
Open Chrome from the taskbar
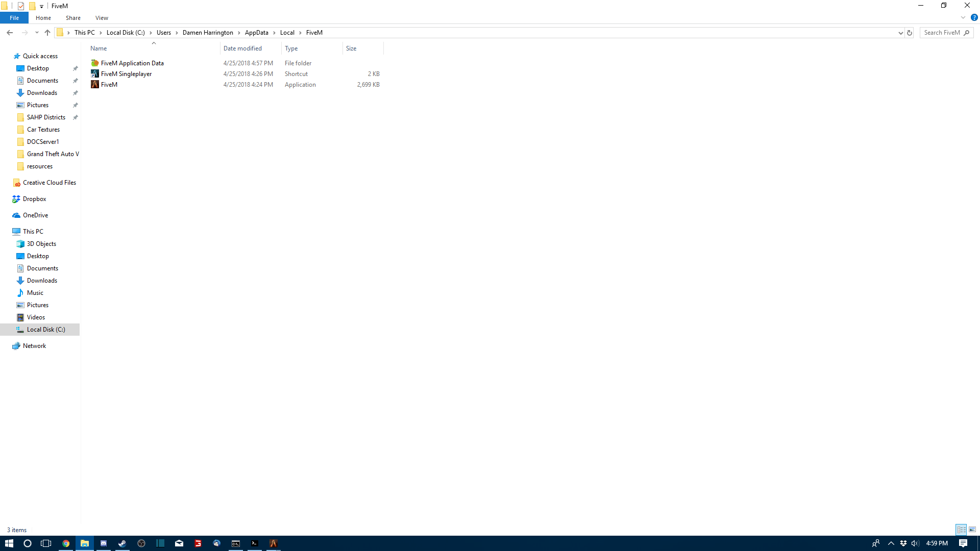tap(66, 543)
